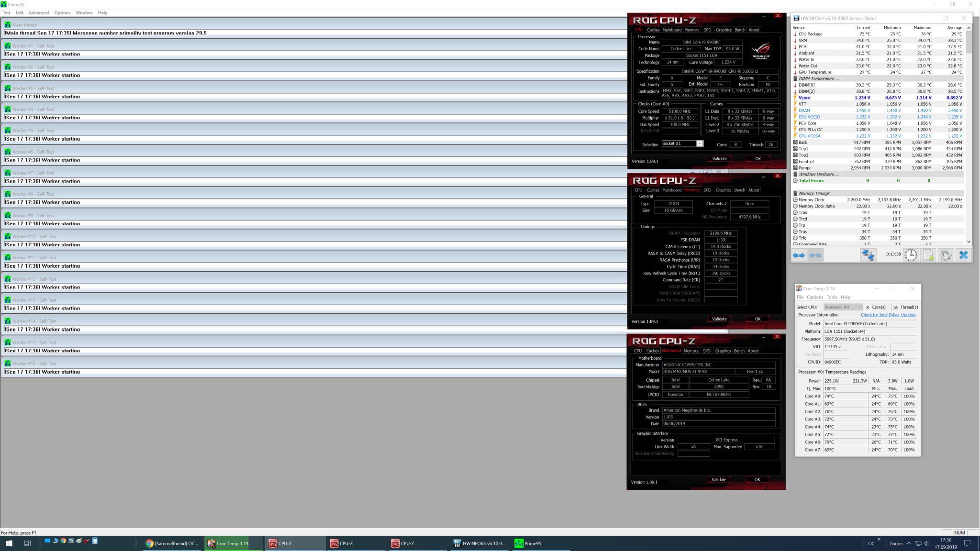Image resolution: width=980 pixels, height=551 pixels.
Task: Open the network tray icon
Action: [918, 543]
